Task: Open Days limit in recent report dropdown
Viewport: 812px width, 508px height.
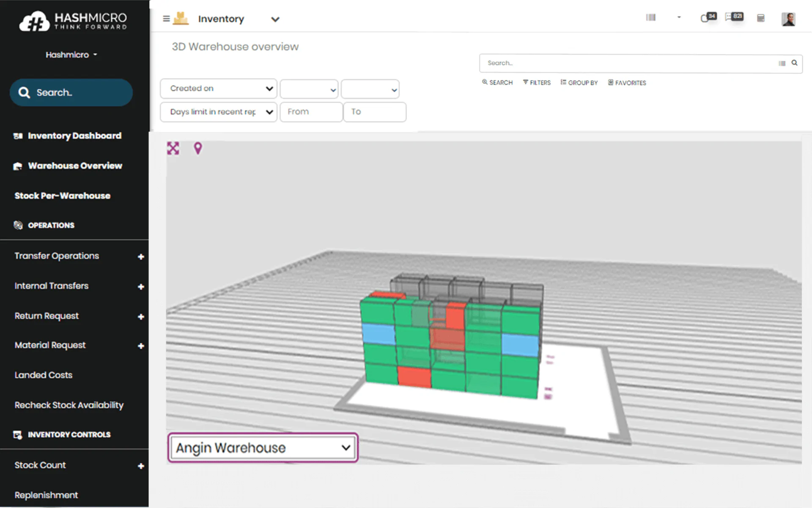Action: click(219, 112)
